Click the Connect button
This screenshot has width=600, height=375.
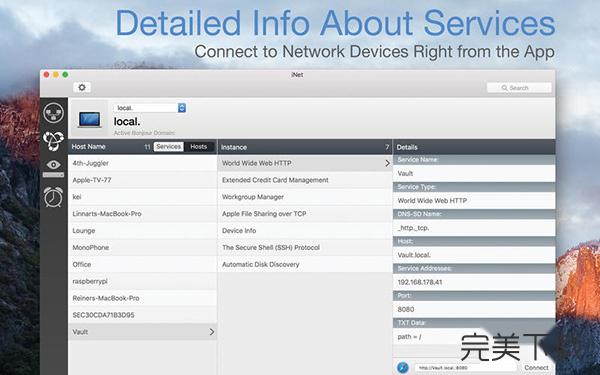tap(536, 368)
